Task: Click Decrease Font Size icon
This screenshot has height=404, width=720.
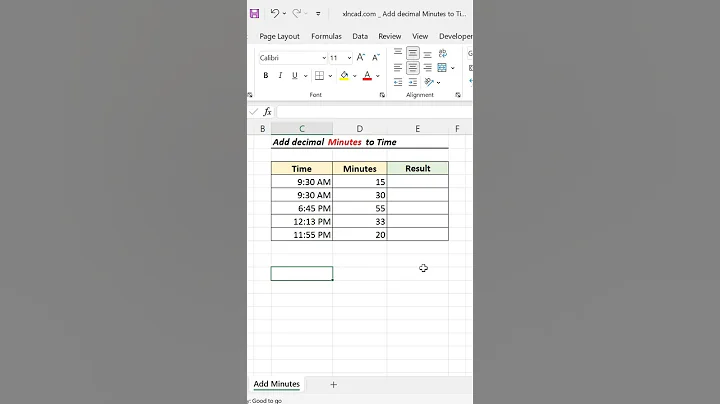Action: 376,57
